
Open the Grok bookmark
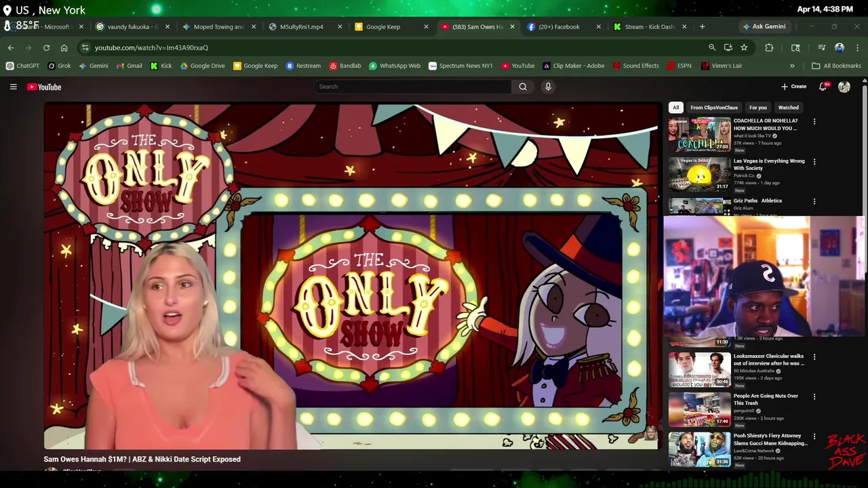point(59,66)
